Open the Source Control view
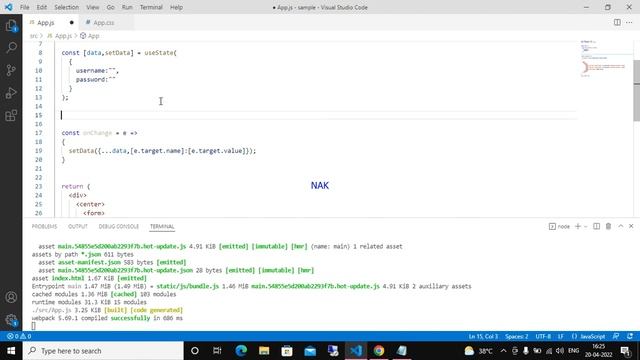 (11, 70)
